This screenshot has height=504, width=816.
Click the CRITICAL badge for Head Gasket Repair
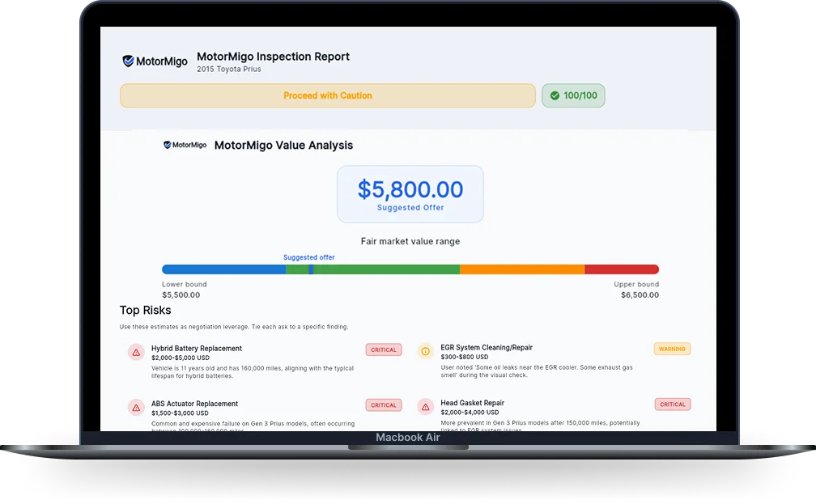pyautogui.click(x=672, y=404)
